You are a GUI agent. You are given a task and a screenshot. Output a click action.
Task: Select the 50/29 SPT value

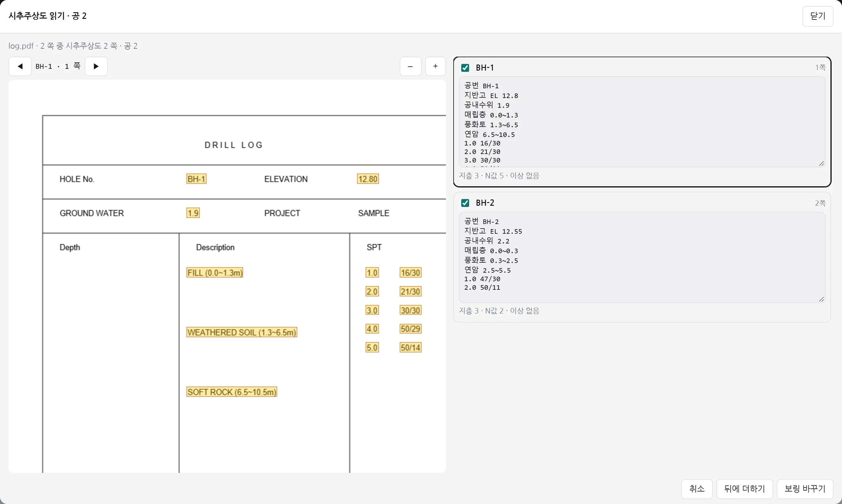[x=410, y=329]
